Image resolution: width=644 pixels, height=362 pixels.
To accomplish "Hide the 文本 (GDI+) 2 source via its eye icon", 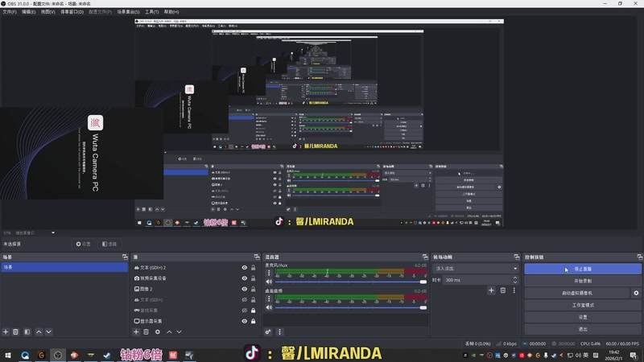I will 245,268.
